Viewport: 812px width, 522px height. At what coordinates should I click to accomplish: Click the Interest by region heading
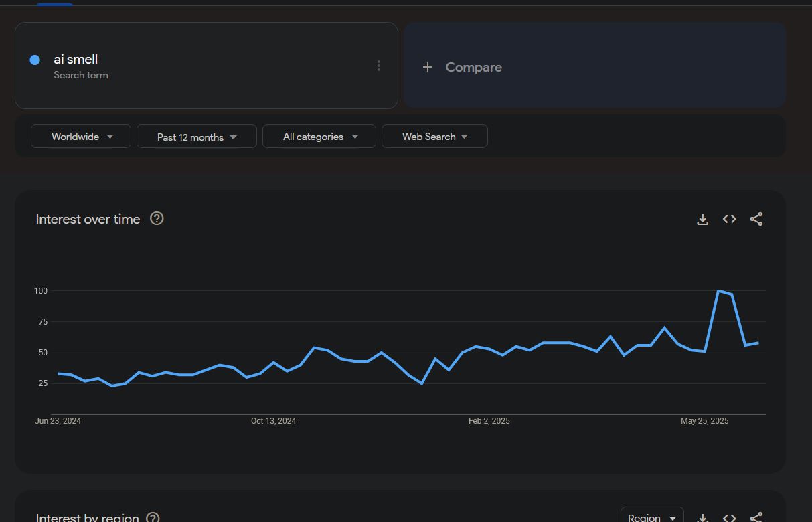[x=87, y=517]
